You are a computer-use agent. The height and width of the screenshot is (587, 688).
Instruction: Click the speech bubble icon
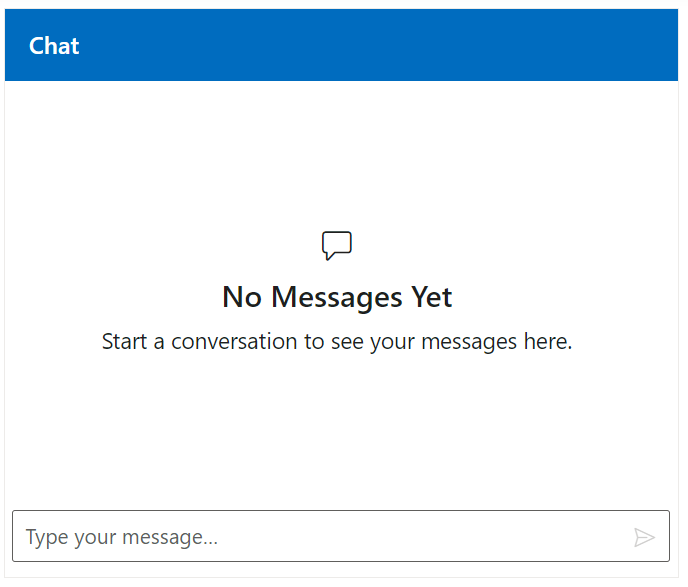point(337,245)
